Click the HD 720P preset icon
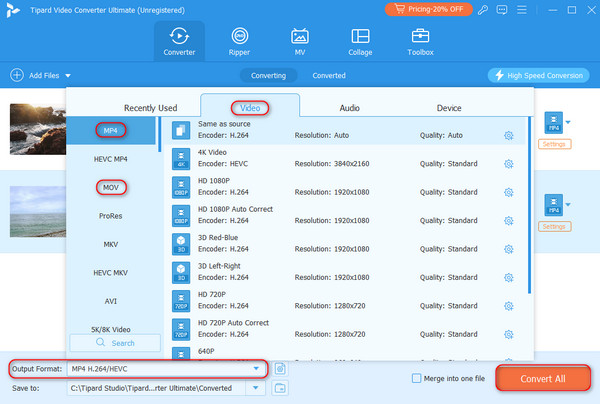Image resolution: width=600 pixels, height=404 pixels. point(181,301)
